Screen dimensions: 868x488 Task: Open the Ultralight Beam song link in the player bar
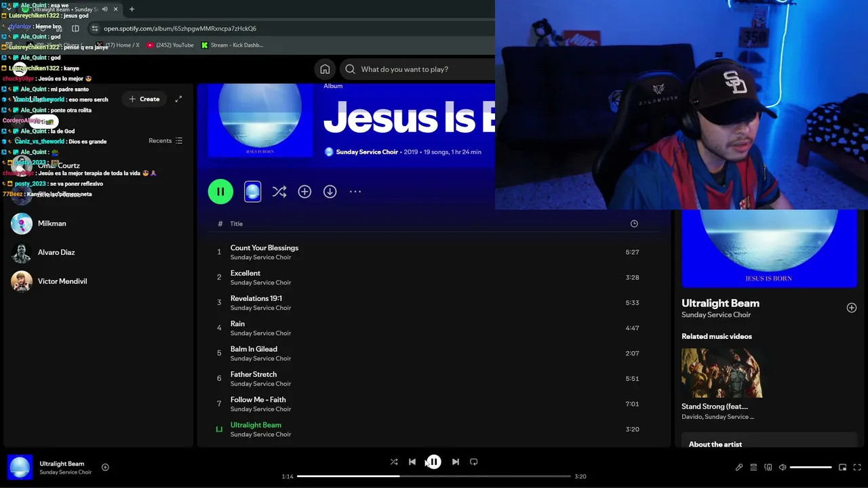click(62, 464)
